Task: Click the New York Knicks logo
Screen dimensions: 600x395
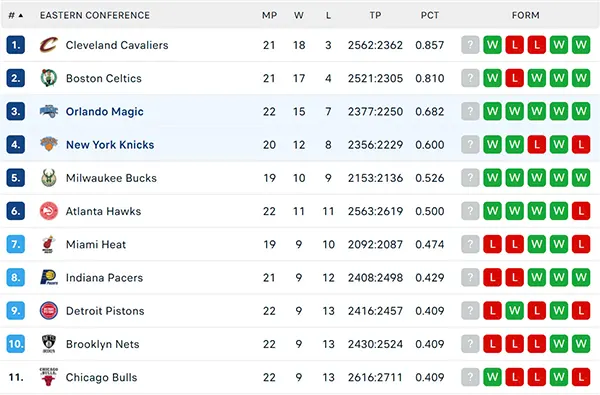Action: [x=49, y=144]
